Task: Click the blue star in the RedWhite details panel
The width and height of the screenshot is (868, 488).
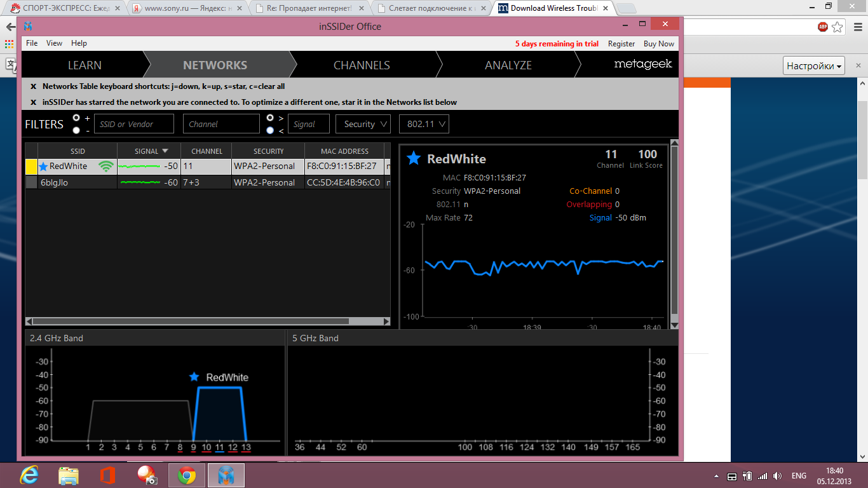Action: pos(414,158)
